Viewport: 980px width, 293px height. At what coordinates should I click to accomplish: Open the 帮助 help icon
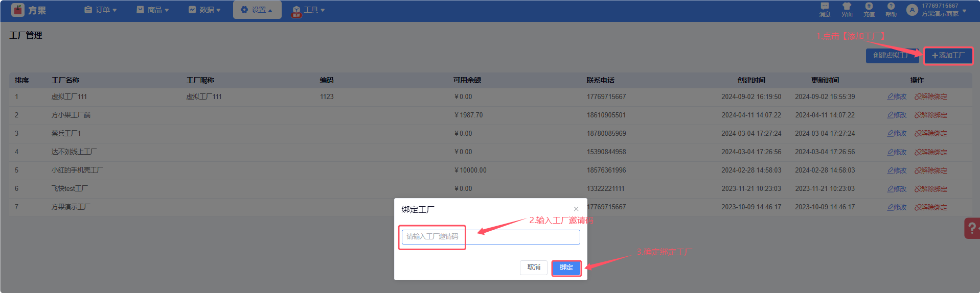[891, 10]
